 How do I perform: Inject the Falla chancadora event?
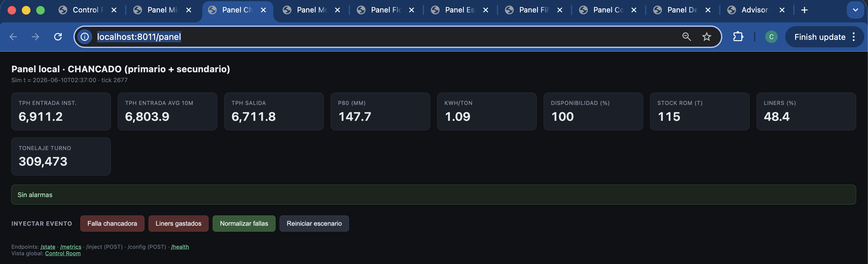click(x=112, y=224)
